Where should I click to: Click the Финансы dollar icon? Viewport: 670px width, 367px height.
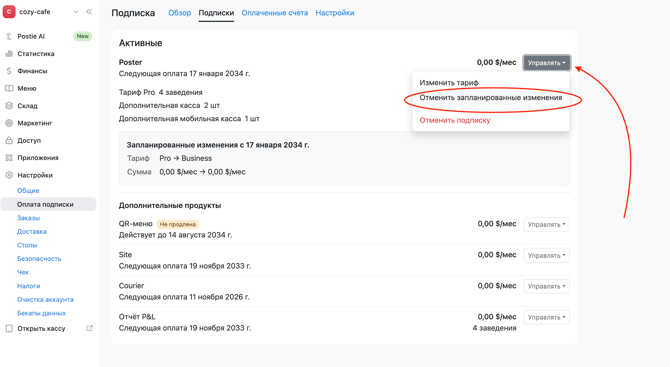point(9,71)
